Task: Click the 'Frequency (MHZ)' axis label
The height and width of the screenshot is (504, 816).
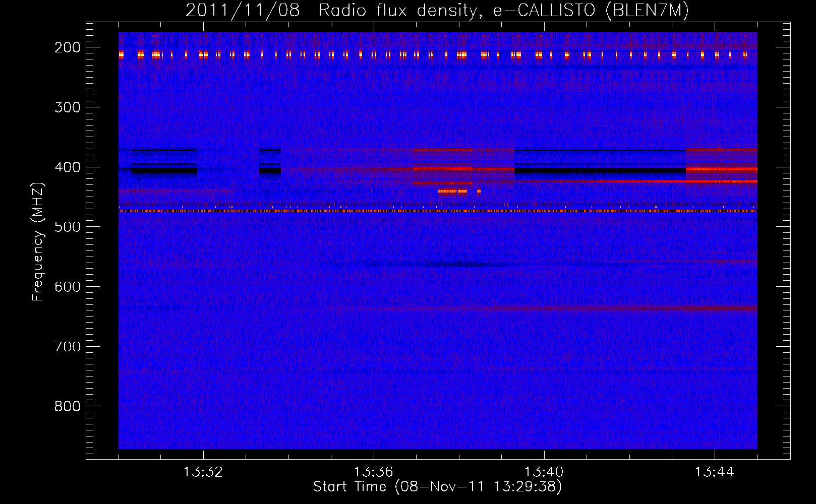Action: coord(38,242)
